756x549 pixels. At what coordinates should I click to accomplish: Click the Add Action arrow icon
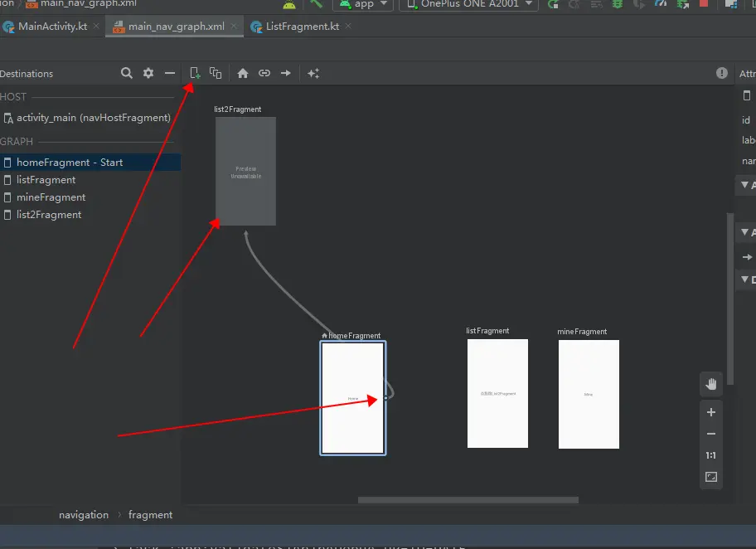[286, 73]
